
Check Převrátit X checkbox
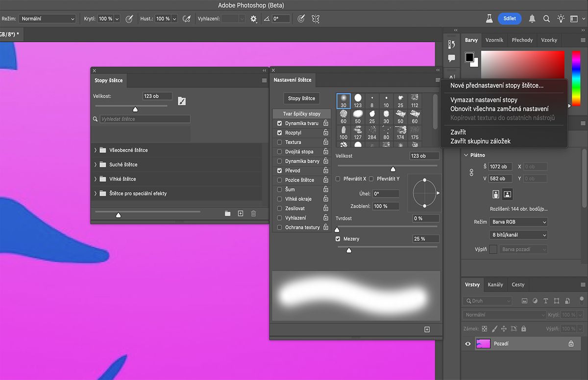pyautogui.click(x=338, y=179)
